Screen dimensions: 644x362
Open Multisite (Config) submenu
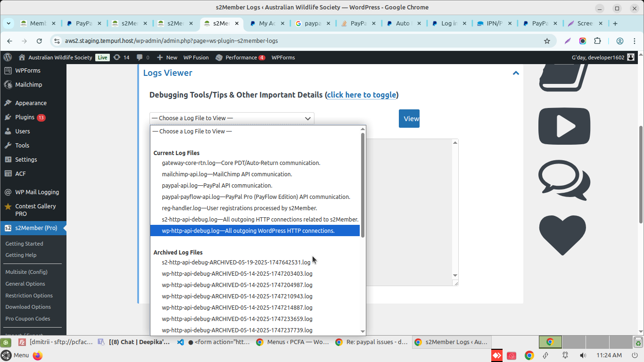click(x=26, y=272)
